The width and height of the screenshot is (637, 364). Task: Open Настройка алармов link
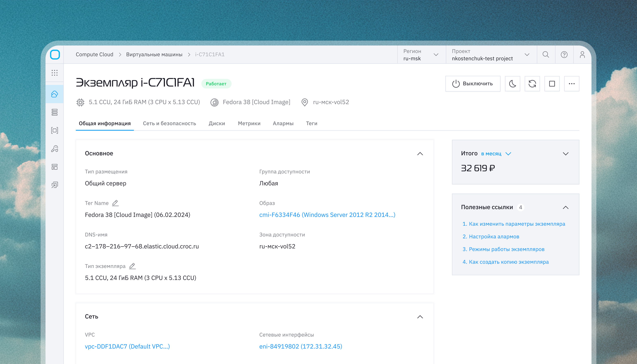pyautogui.click(x=494, y=236)
